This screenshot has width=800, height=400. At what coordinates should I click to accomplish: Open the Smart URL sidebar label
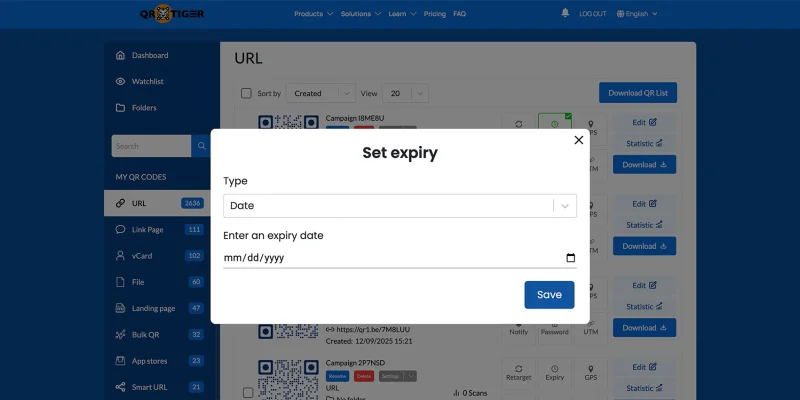coord(149,387)
